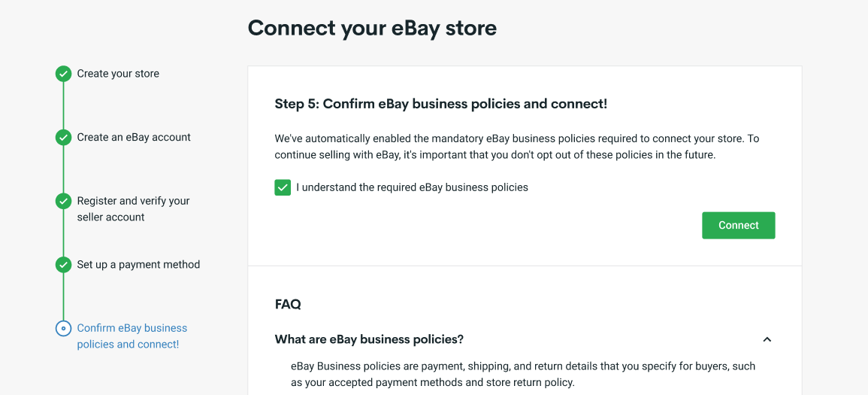This screenshot has height=395, width=868.
Task: Select the checkmark icon for Create an eBay account
Action: [x=64, y=138]
